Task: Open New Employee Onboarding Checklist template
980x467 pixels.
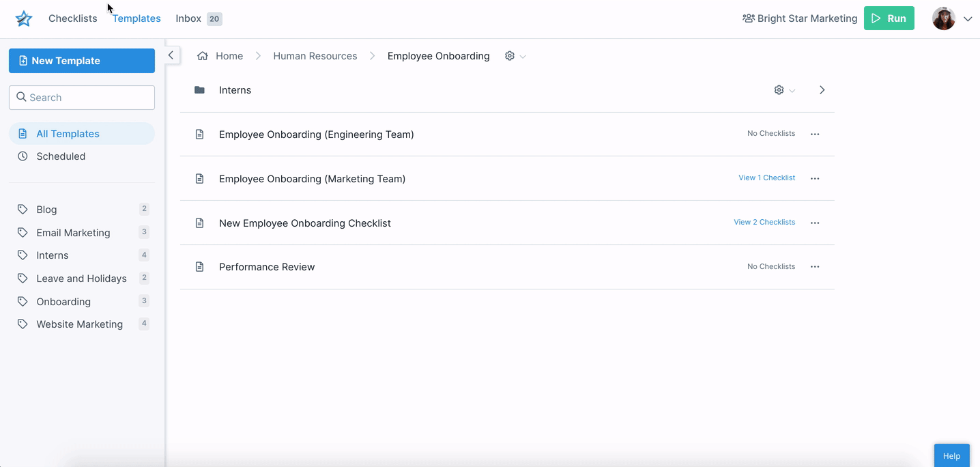Action: tap(305, 223)
